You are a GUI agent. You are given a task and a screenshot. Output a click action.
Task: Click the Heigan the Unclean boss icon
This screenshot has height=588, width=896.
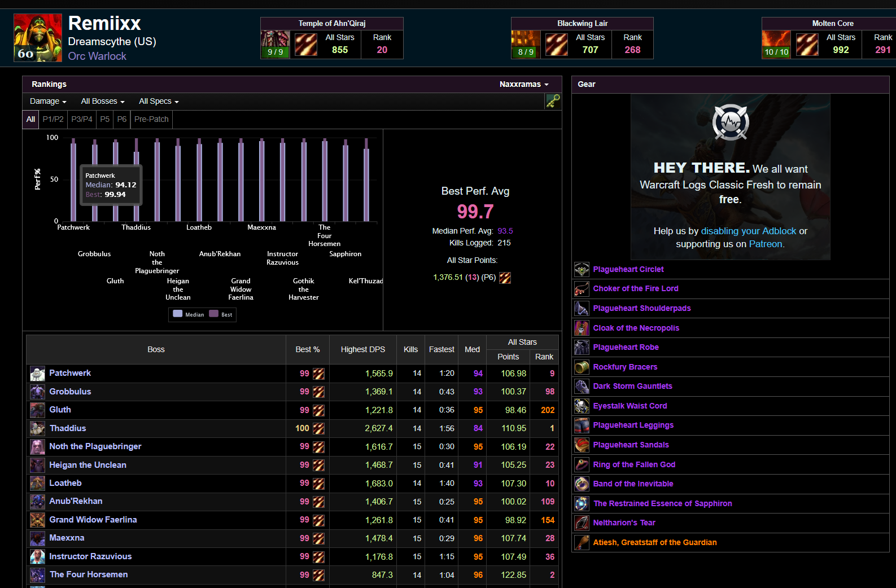(x=37, y=465)
